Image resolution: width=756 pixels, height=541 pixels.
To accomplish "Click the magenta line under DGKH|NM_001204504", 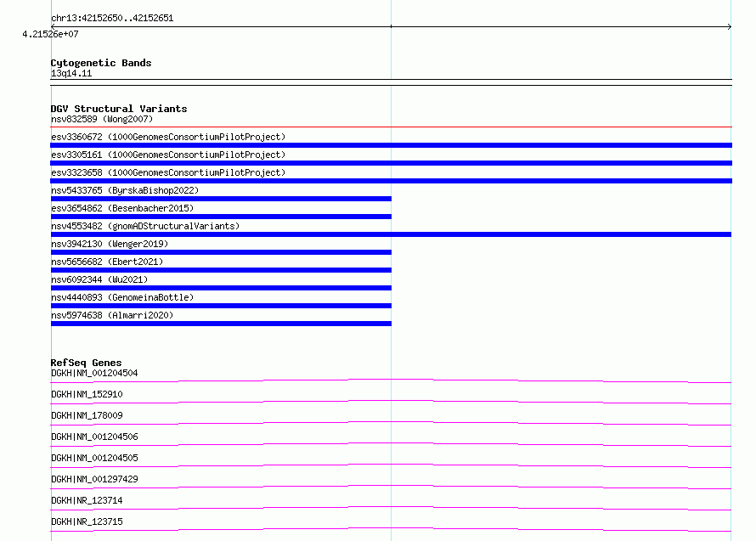I will click(x=391, y=381).
